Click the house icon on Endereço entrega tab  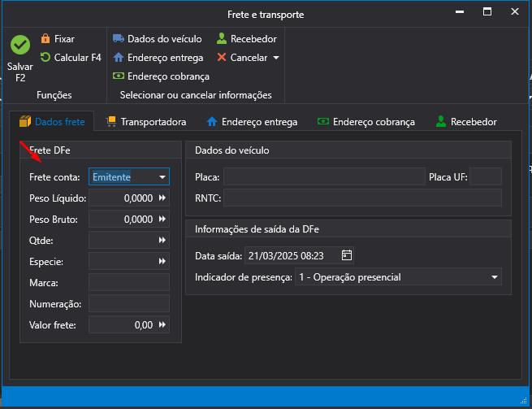pyautogui.click(x=212, y=121)
